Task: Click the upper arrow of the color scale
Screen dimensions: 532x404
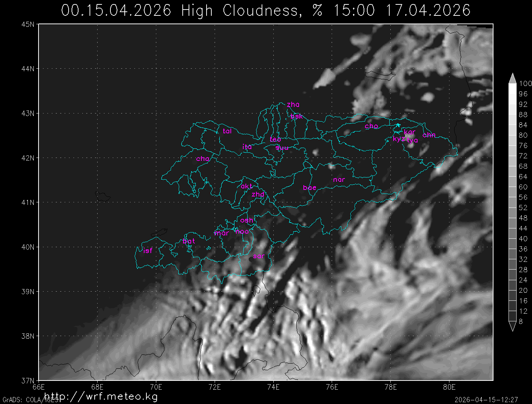Action: [x=512, y=78]
